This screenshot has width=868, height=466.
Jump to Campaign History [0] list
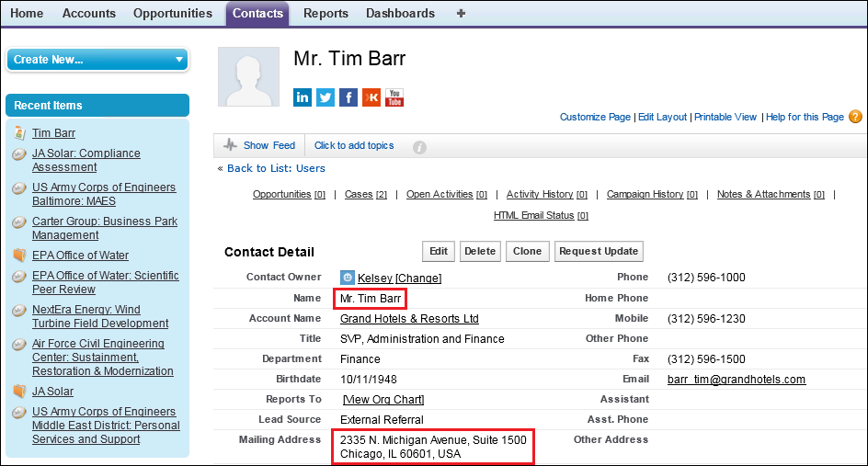click(652, 194)
